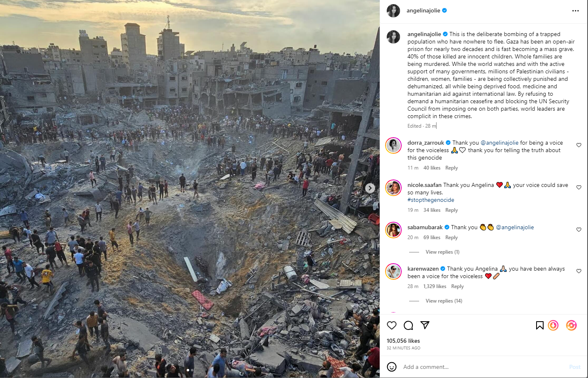
Task: Open the comment bubble icon under post
Action: coord(408,325)
